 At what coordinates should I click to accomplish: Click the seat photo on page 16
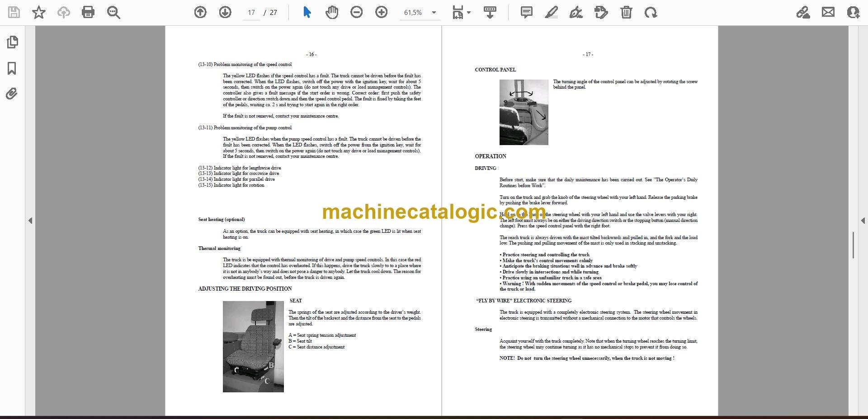coord(253,347)
